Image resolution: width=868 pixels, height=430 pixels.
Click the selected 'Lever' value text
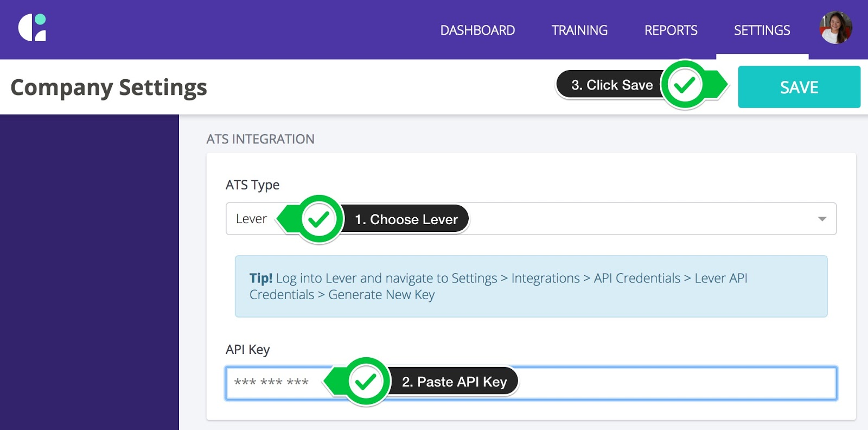coord(251,219)
